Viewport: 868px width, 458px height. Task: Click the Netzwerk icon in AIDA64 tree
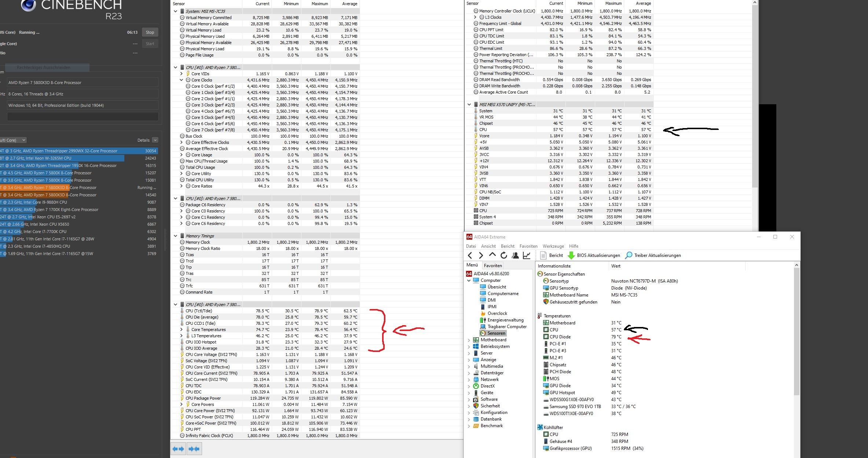[476, 379]
